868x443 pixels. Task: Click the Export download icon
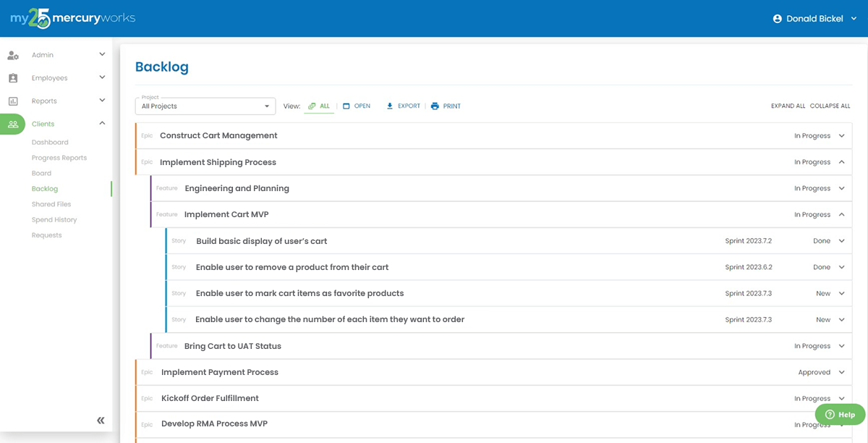(x=390, y=106)
